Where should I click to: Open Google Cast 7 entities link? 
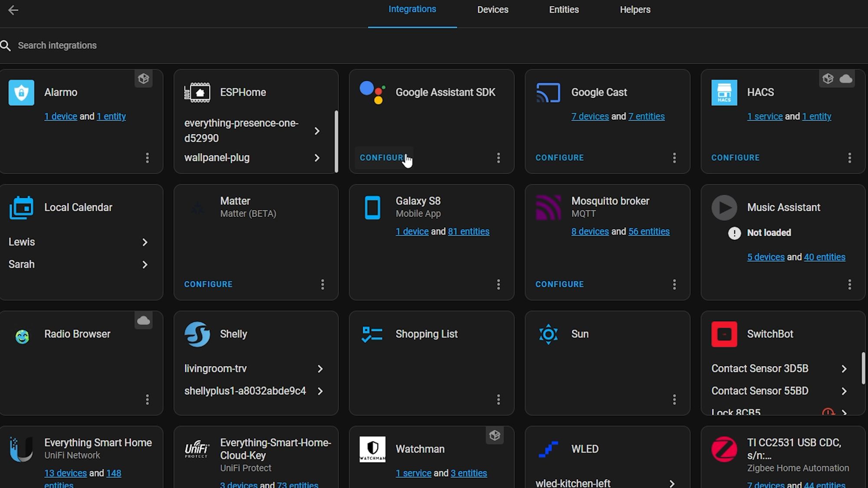pyautogui.click(x=647, y=116)
